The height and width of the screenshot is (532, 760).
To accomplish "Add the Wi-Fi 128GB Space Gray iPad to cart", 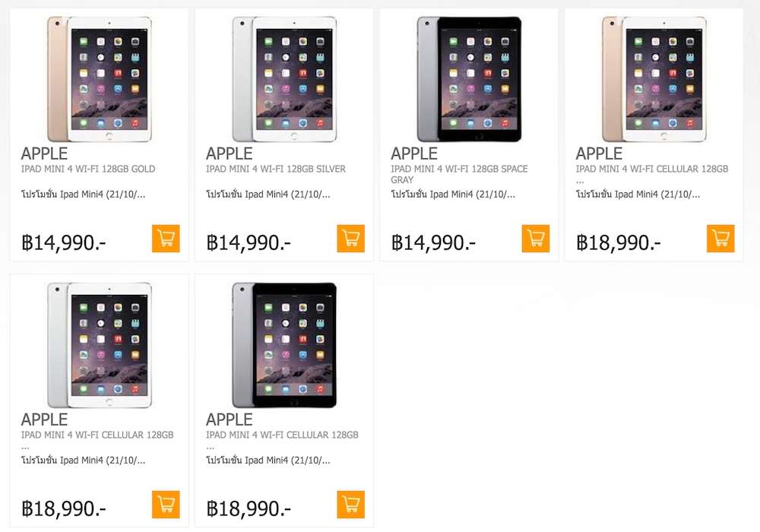I will [536, 239].
